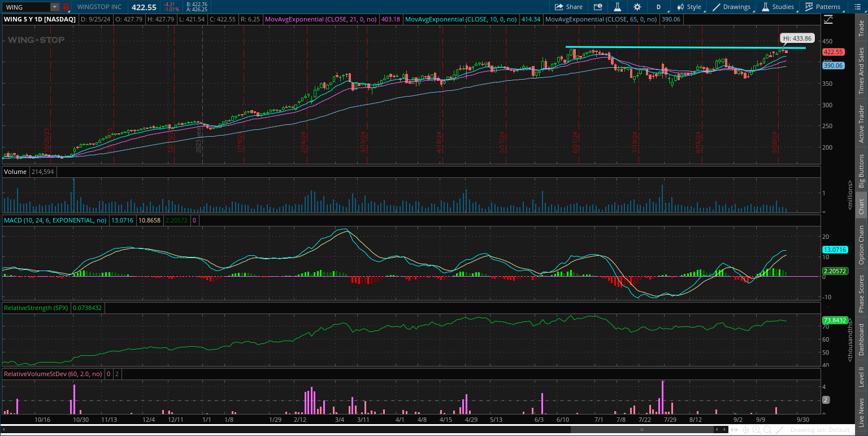Open the Level II side tab

point(861,377)
